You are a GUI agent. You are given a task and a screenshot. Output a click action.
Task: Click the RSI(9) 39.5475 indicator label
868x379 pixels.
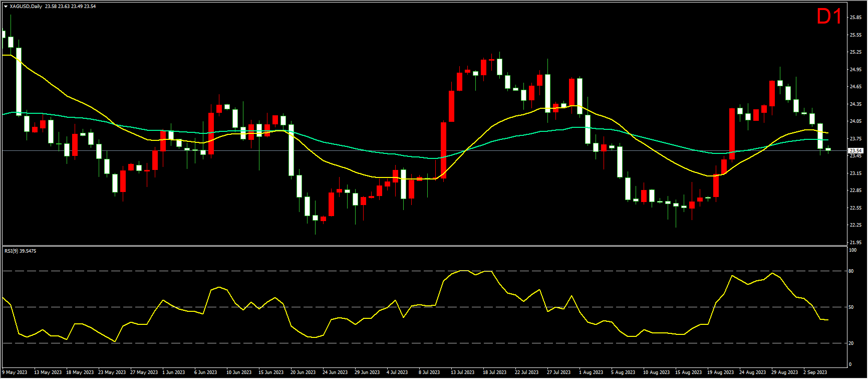[x=20, y=251]
